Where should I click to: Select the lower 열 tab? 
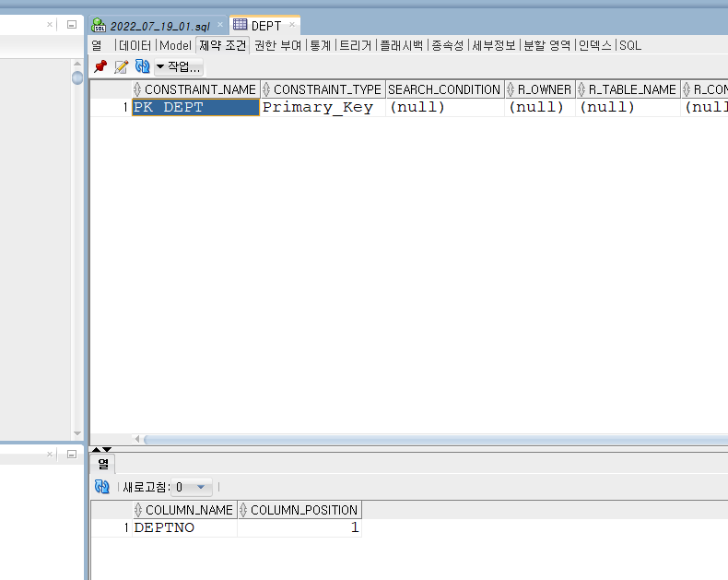tap(102, 464)
